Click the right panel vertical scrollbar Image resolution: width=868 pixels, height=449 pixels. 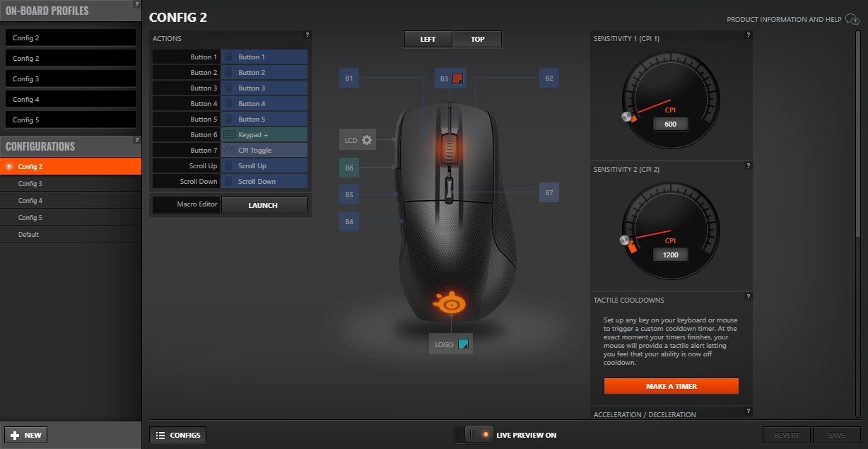(859, 134)
